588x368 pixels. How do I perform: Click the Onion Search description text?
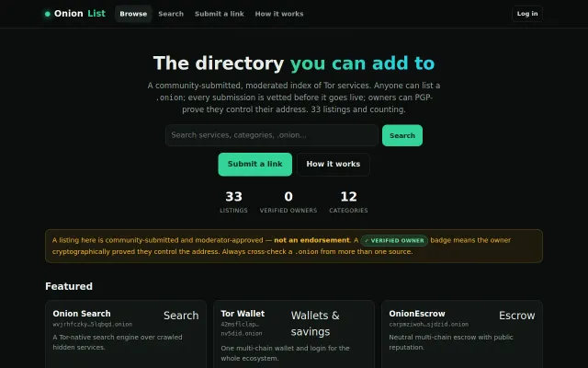(x=118, y=342)
